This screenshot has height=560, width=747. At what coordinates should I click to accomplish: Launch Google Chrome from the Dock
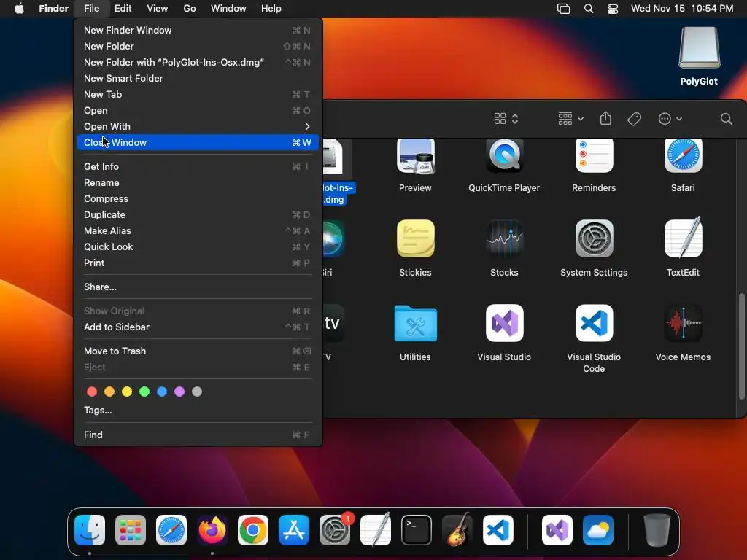click(253, 530)
